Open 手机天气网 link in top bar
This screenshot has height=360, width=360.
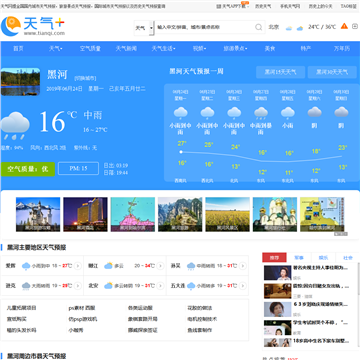[290, 6]
